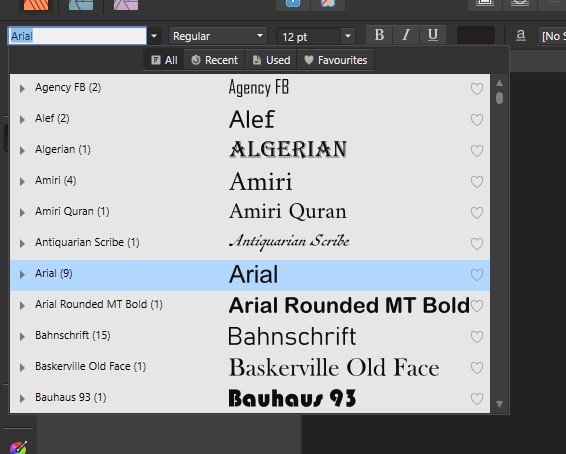Open the dark text color swatch
This screenshot has width=566, height=454.
[x=476, y=35]
